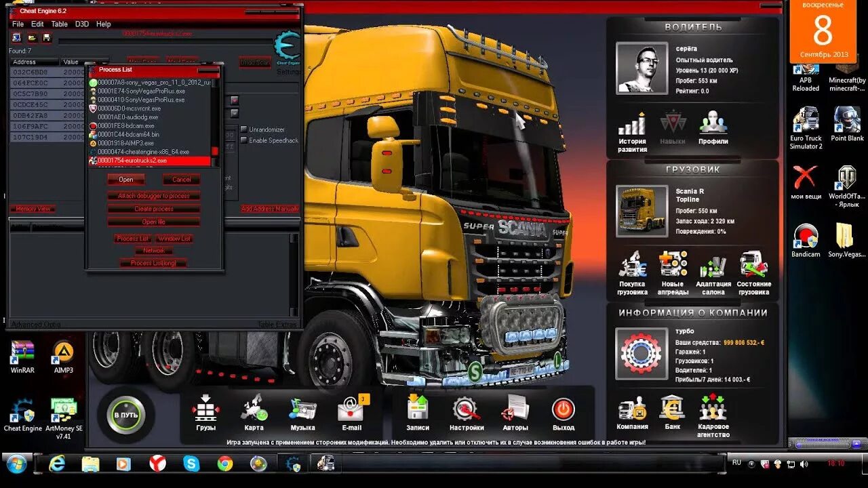The width and height of the screenshot is (868, 488).
Task: Enable the Unrandomizer checkbox
Action: [x=244, y=129]
